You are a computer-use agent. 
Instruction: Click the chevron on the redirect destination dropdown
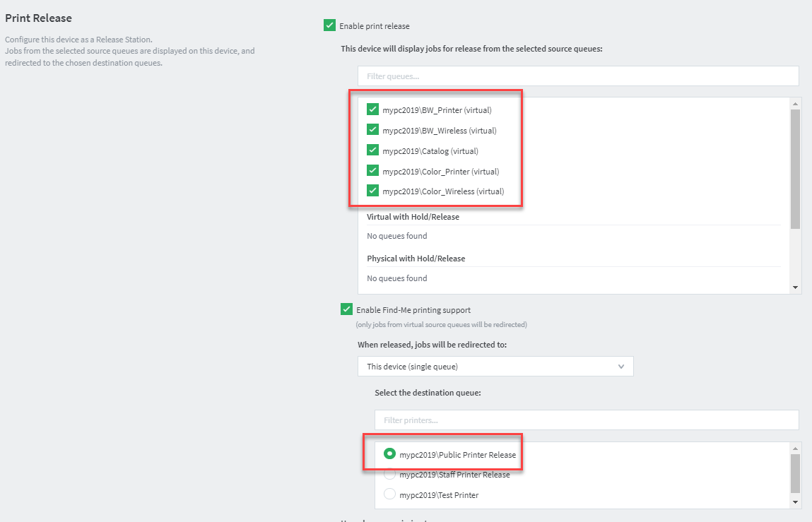(621, 366)
